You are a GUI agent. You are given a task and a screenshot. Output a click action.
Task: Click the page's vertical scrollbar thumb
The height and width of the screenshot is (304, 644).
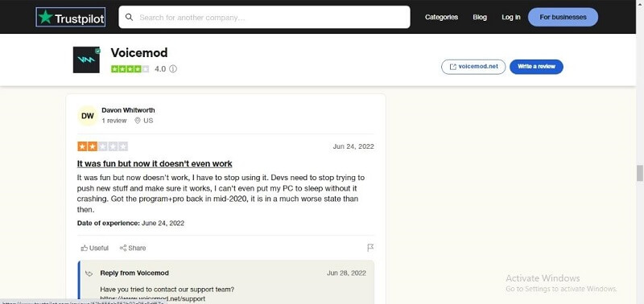[639, 173]
